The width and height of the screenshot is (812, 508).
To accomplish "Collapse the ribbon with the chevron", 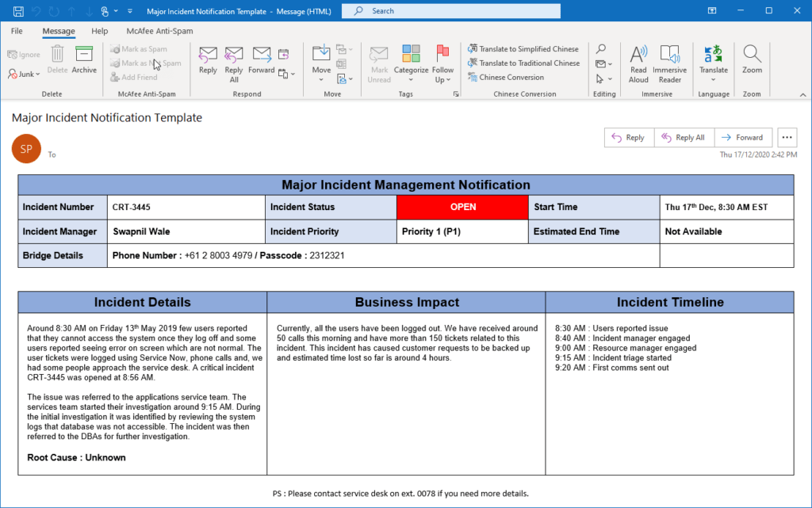I will click(x=802, y=95).
